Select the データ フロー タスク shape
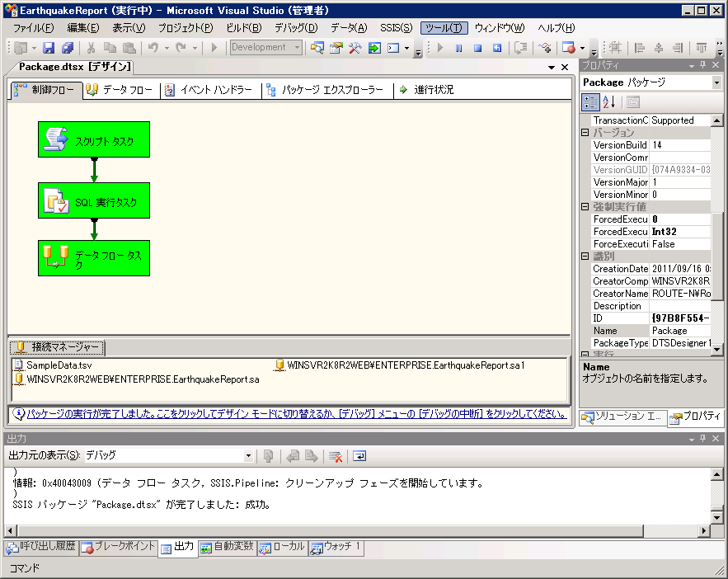 point(93,257)
